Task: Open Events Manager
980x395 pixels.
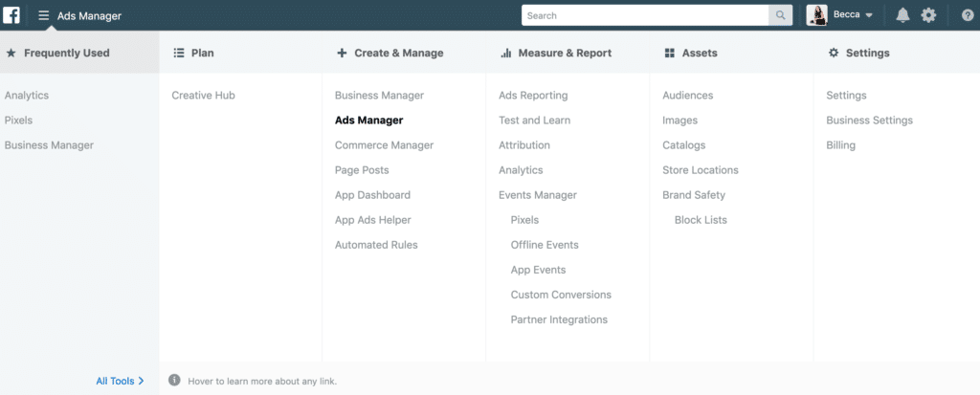Action: [x=538, y=195]
